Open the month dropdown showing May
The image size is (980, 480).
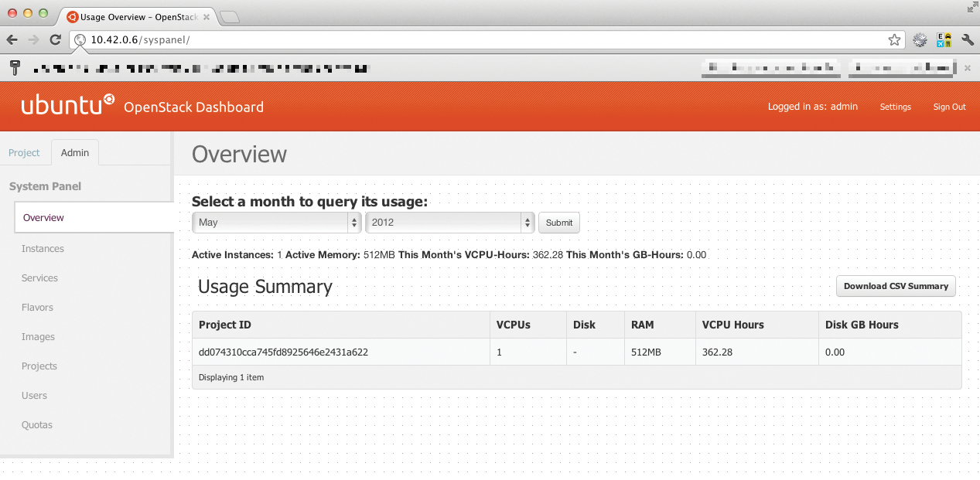pos(277,223)
